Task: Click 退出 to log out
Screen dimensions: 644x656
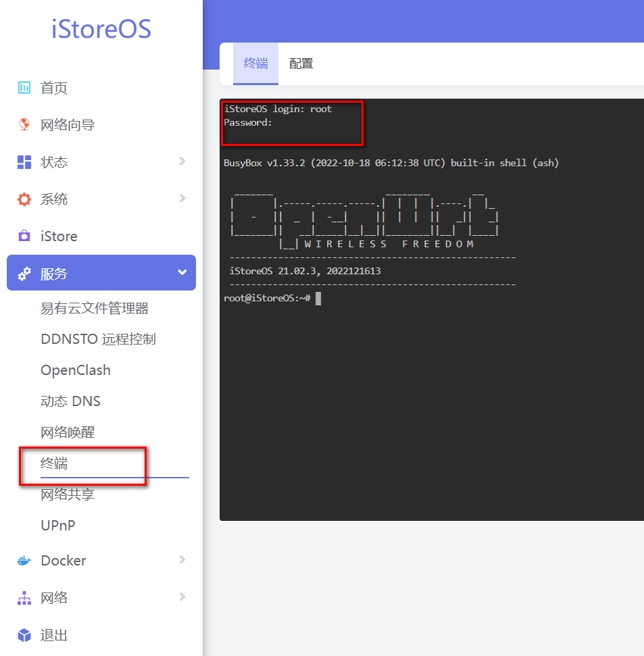Action: click(x=54, y=635)
